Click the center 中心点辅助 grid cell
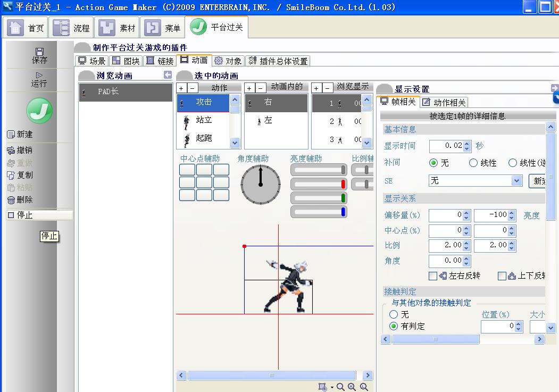This screenshot has width=559, height=392. [204, 182]
